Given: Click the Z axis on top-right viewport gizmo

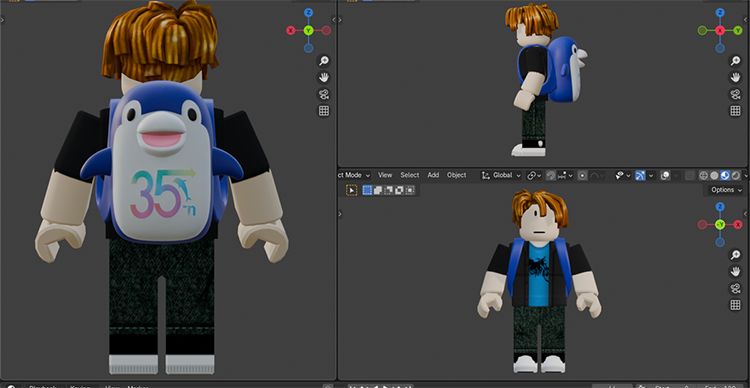Looking at the screenshot, I should [720, 13].
